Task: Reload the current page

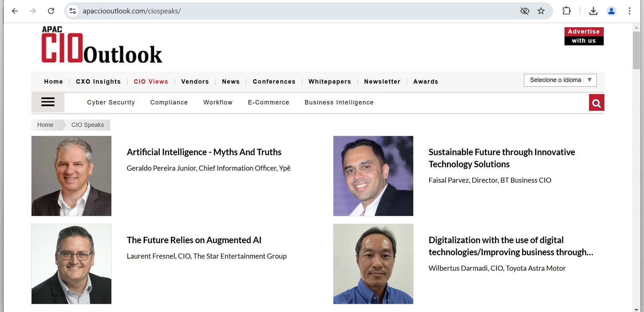Action: tap(51, 11)
